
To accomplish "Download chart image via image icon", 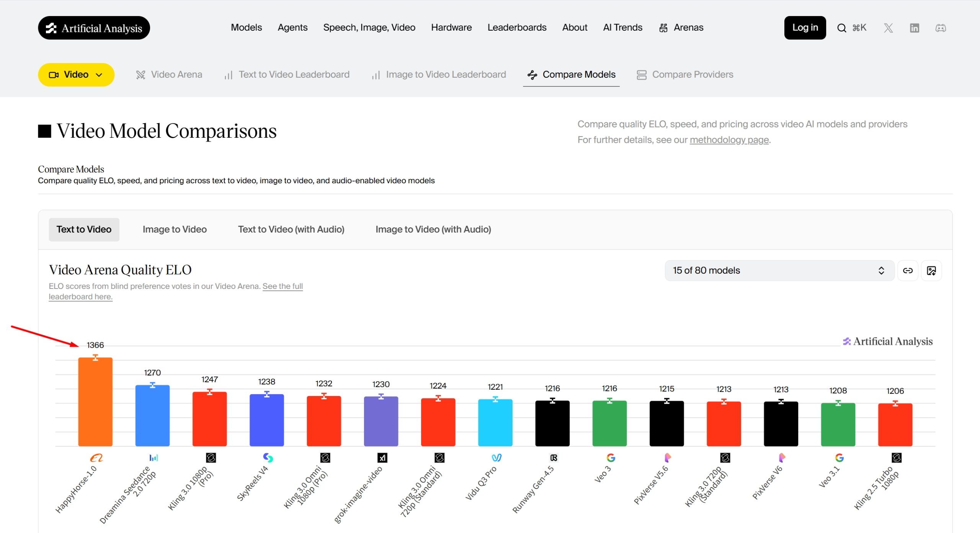I will coord(931,271).
